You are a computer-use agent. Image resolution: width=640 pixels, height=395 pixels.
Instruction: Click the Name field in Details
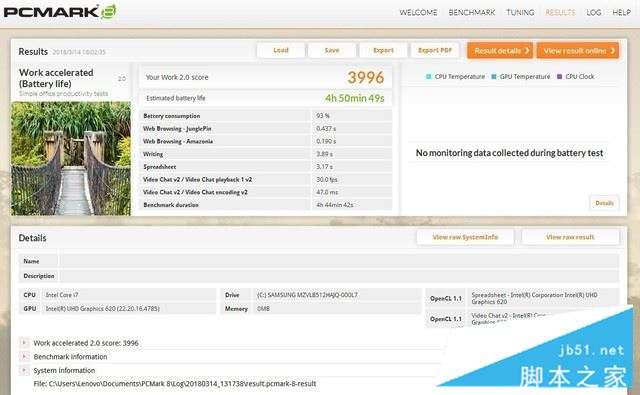point(339,261)
